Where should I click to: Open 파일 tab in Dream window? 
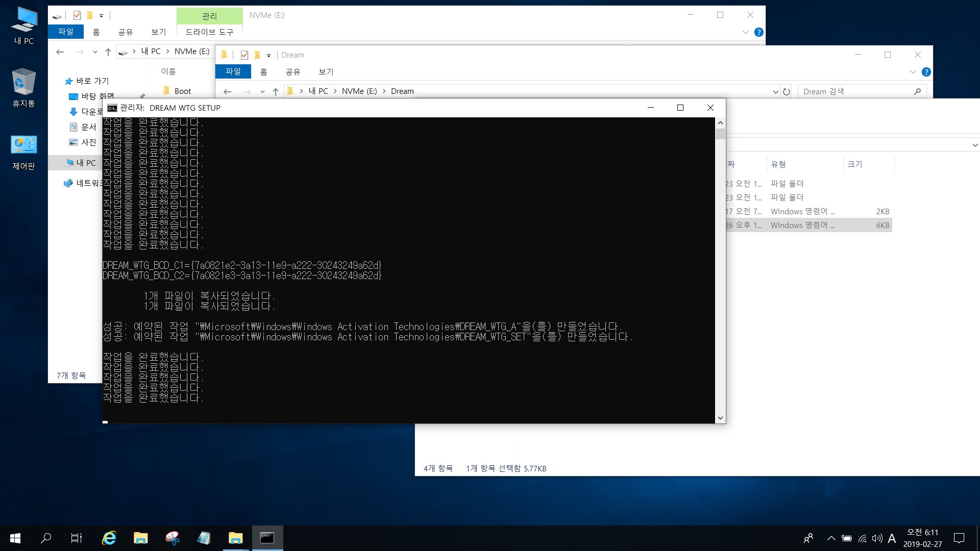[x=233, y=72]
